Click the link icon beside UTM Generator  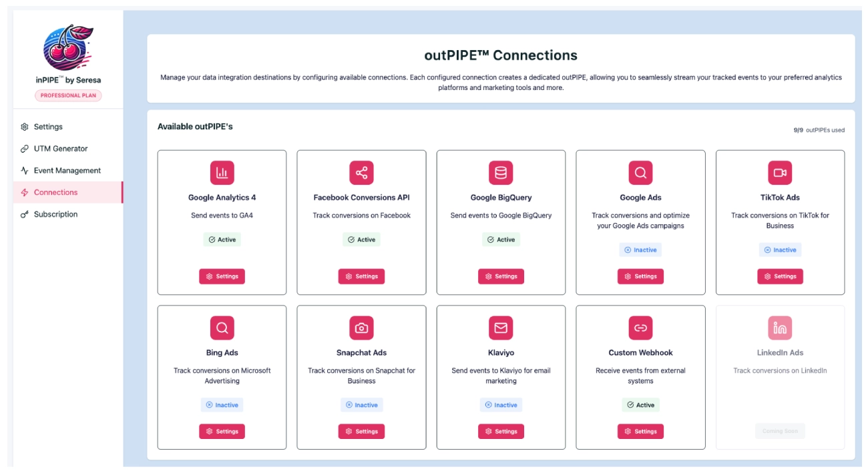click(25, 149)
